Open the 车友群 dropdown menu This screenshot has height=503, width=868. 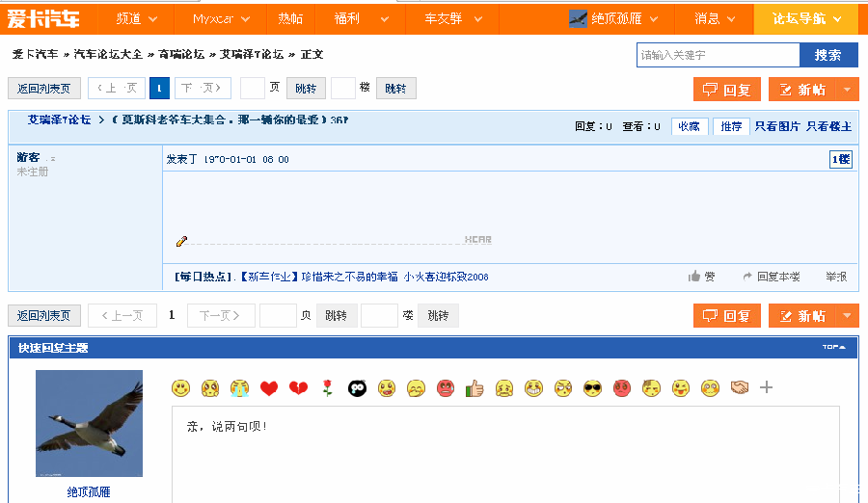(x=453, y=19)
